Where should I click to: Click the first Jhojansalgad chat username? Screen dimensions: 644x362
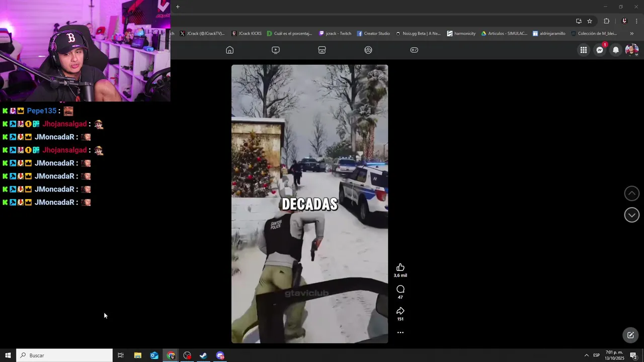[64, 124]
